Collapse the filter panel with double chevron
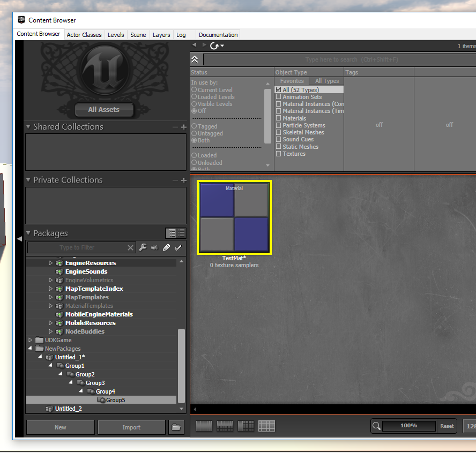 click(x=195, y=59)
